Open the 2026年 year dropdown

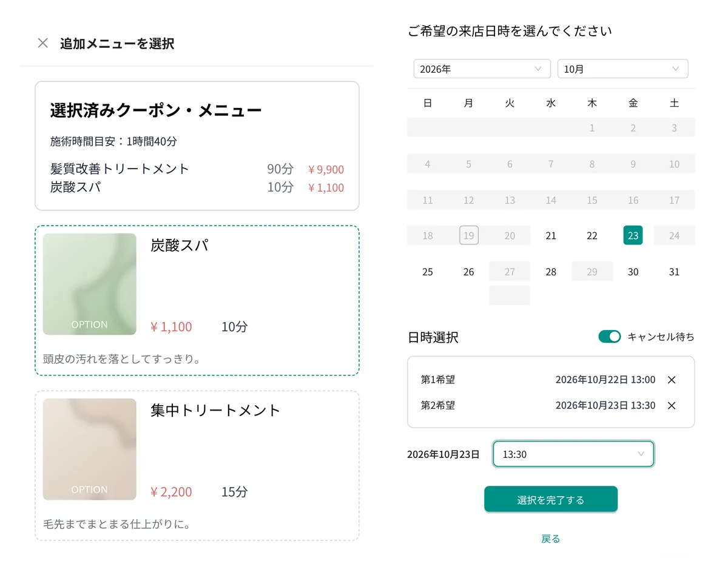tap(482, 69)
